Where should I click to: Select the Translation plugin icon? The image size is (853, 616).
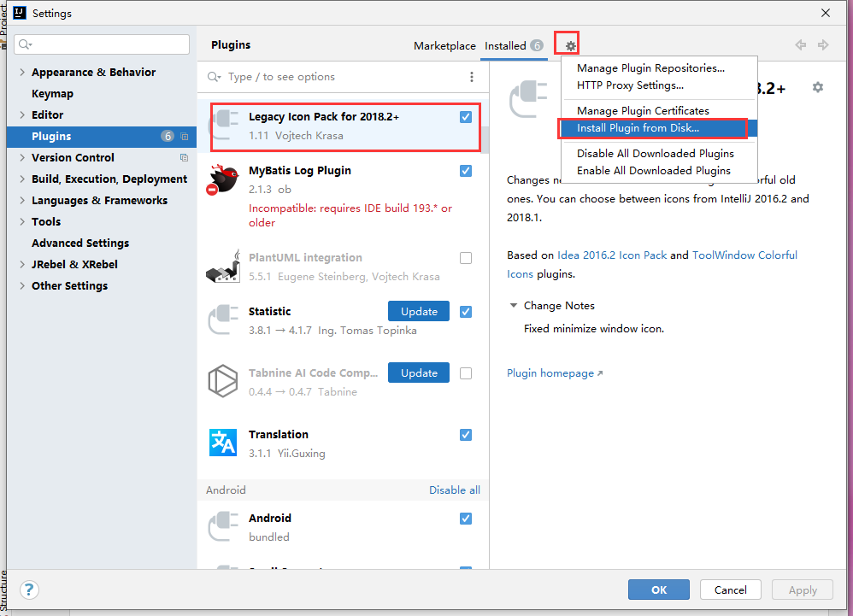click(223, 443)
